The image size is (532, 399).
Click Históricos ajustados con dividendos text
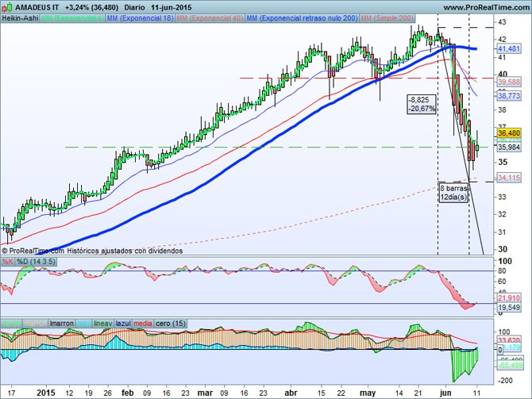click(125, 251)
